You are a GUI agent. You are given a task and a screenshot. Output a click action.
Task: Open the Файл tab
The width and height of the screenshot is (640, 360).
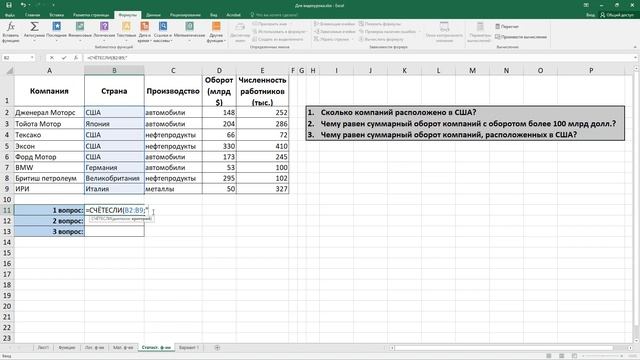pos(10,15)
